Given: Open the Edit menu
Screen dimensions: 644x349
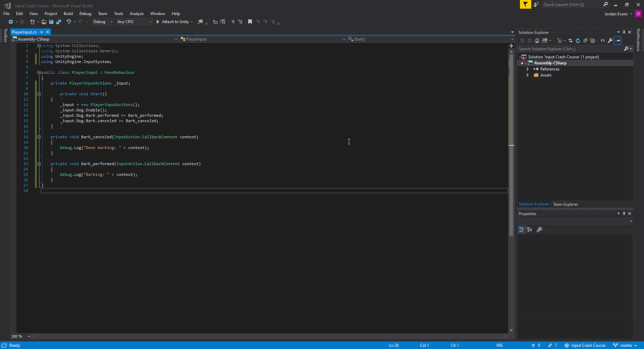Looking at the screenshot, I should click(19, 14).
